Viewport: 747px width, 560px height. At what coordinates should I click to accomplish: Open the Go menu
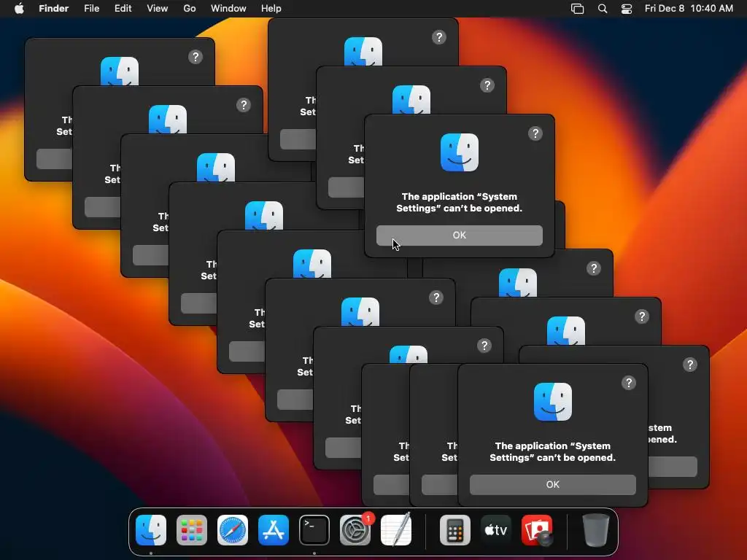190,8
